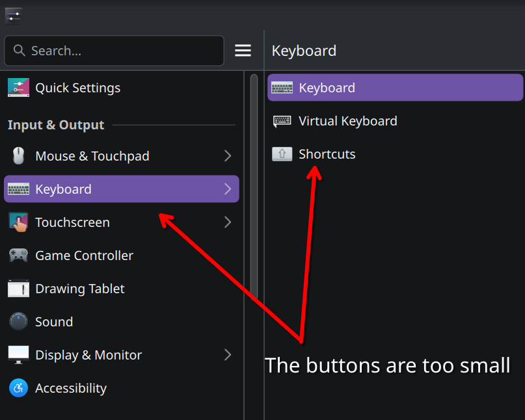Expand Display & Monitor chevron arrow

(228, 355)
